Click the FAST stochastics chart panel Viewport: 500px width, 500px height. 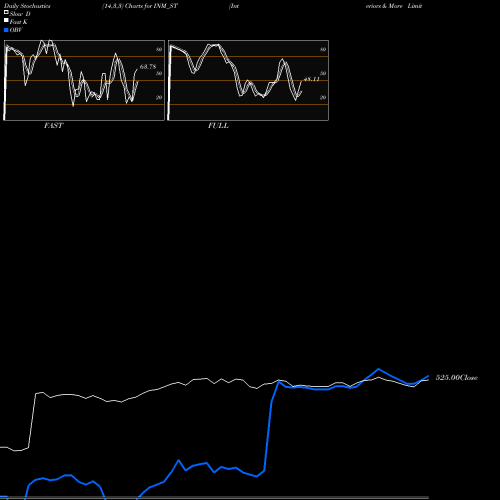point(84,80)
